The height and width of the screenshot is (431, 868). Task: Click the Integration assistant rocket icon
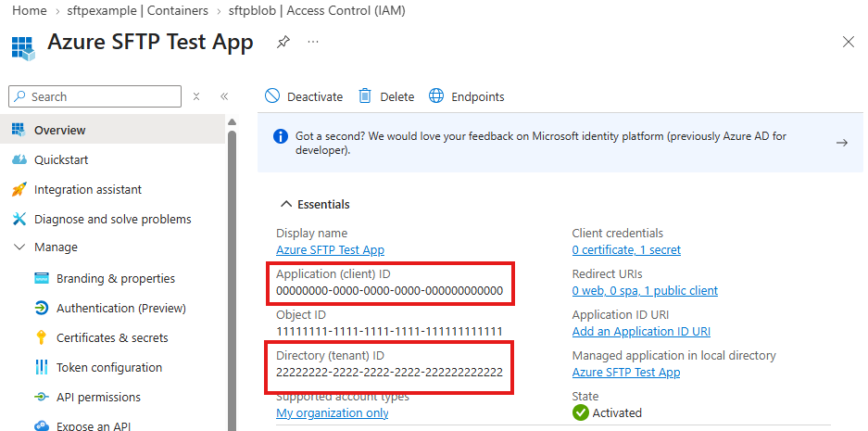click(19, 189)
